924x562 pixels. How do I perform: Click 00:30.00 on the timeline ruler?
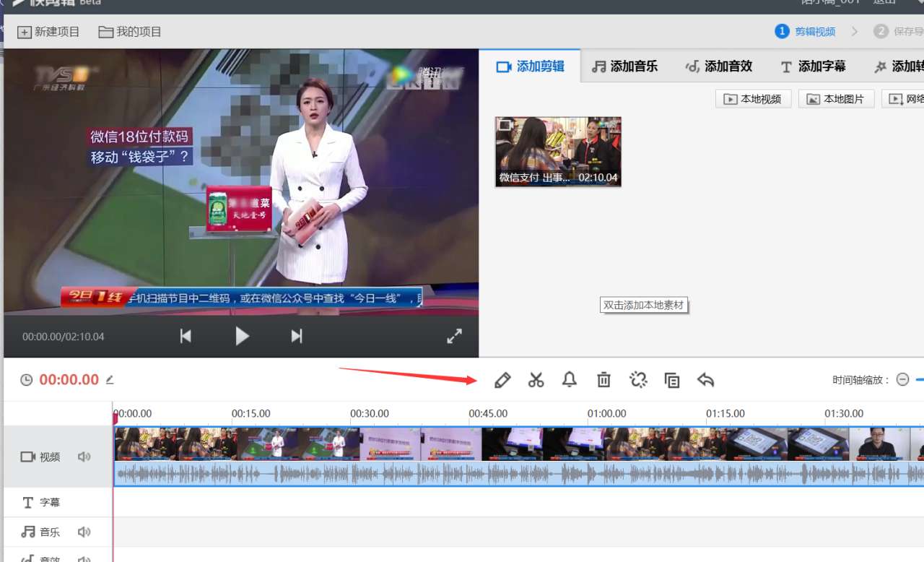coord(370,414)
